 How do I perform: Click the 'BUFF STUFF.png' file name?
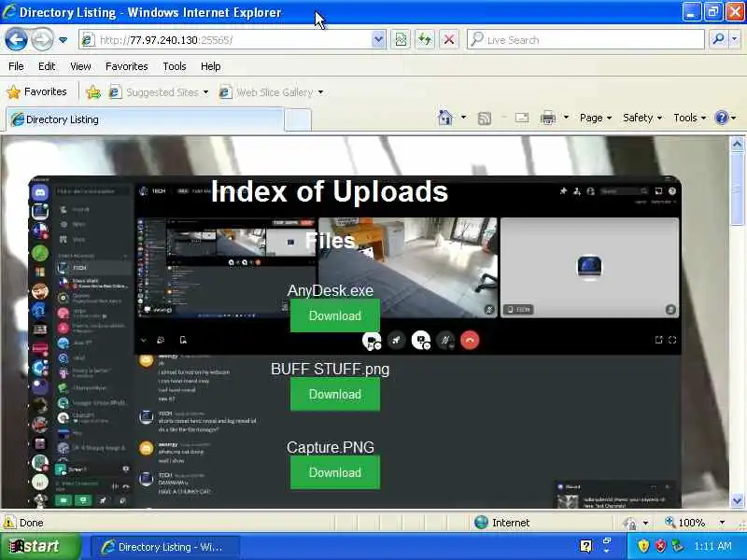pos(331,369)
